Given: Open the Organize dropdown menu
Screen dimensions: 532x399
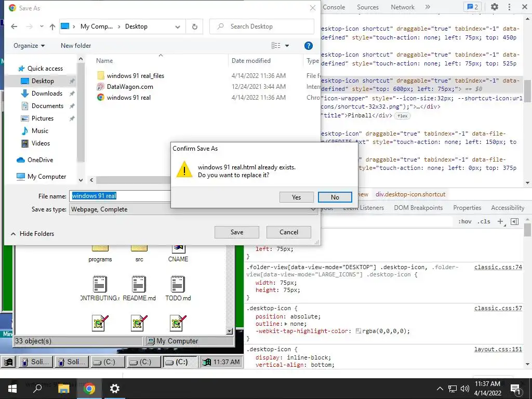Looking at the screenshot, I should click(x=29, y=46).
